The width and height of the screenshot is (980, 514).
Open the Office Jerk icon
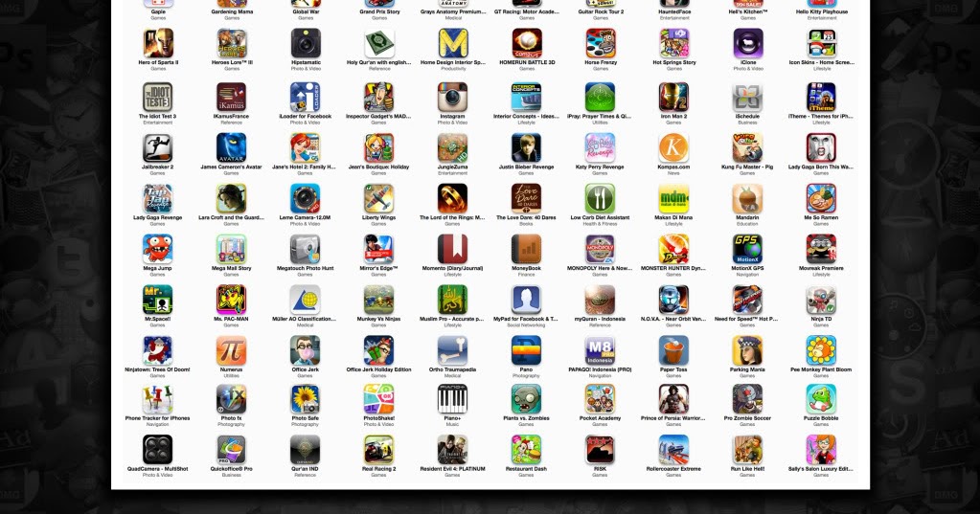coord(306,350)
